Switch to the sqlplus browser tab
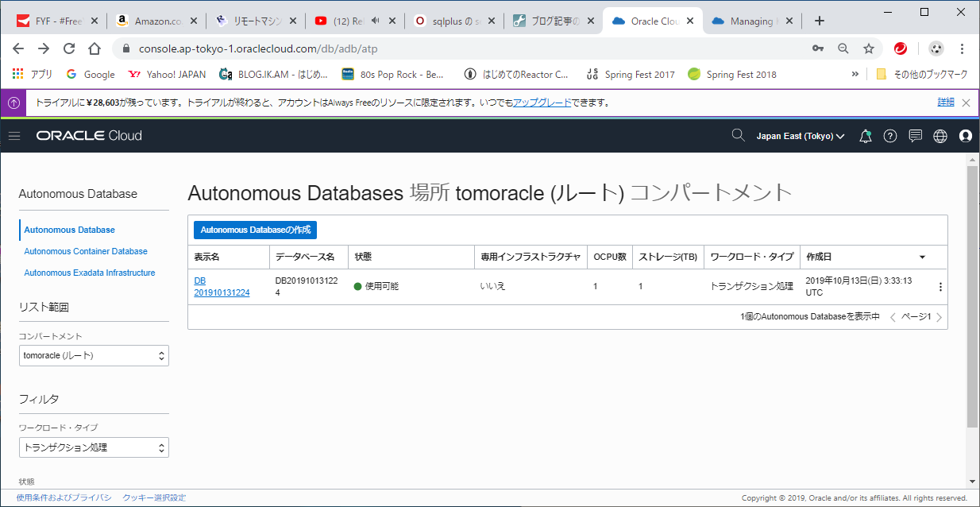980x507 pixels. pos(454,21)
